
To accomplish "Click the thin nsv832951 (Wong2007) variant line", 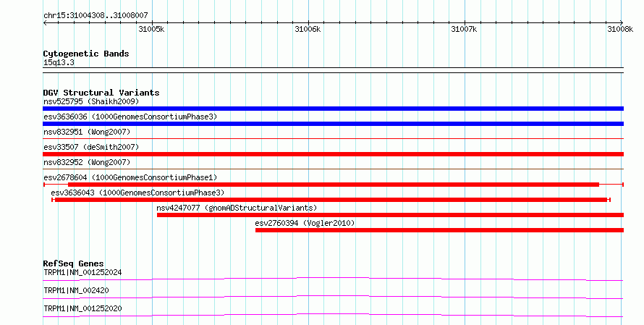I will point(333,139).
